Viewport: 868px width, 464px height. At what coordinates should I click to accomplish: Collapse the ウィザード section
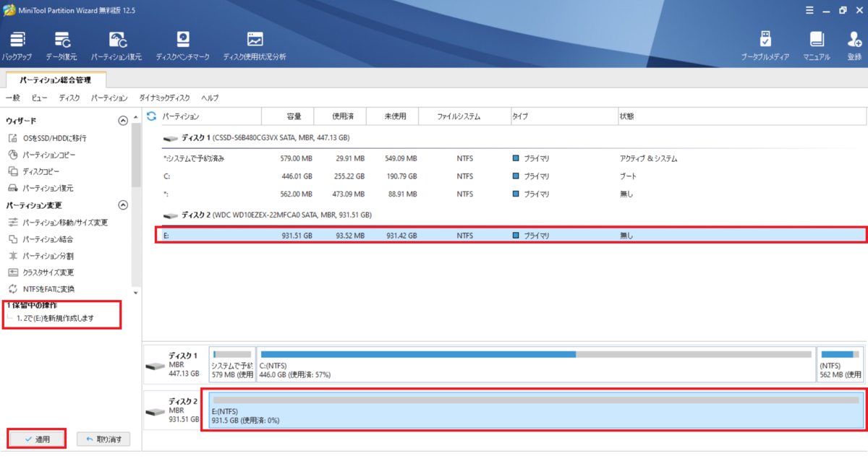(123, 121)
